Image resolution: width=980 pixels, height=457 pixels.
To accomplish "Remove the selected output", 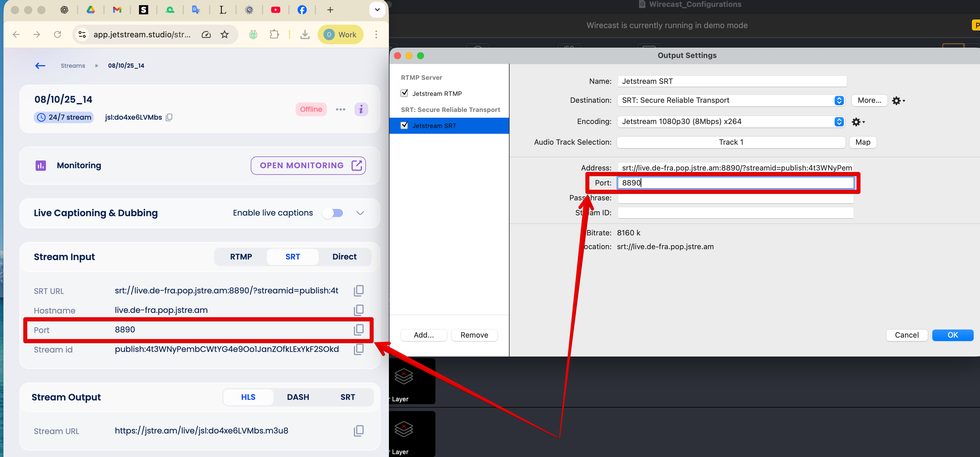I will (x=474, y=335).
